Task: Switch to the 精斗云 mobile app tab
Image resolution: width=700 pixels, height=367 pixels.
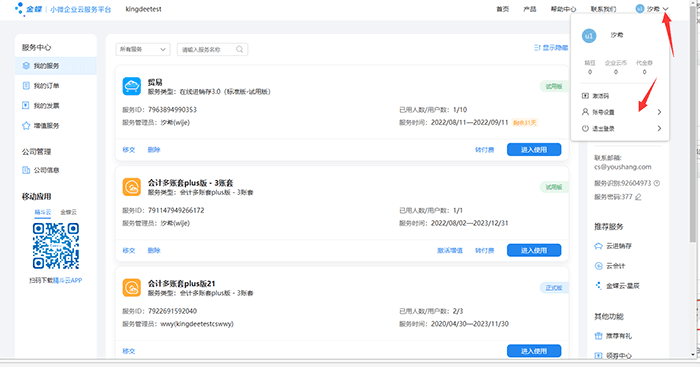Action: coord(43,212)
